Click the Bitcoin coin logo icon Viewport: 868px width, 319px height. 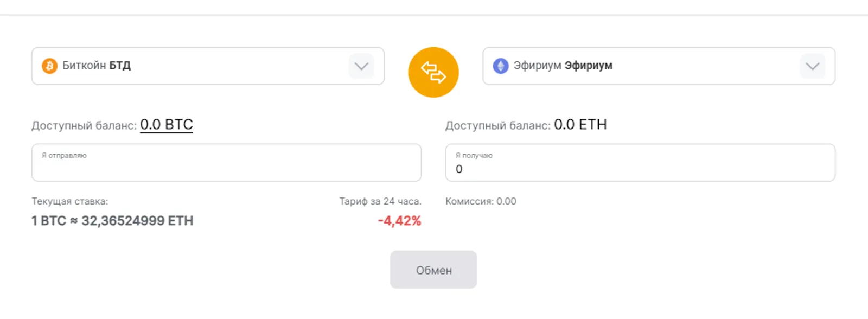coord(49,66)
